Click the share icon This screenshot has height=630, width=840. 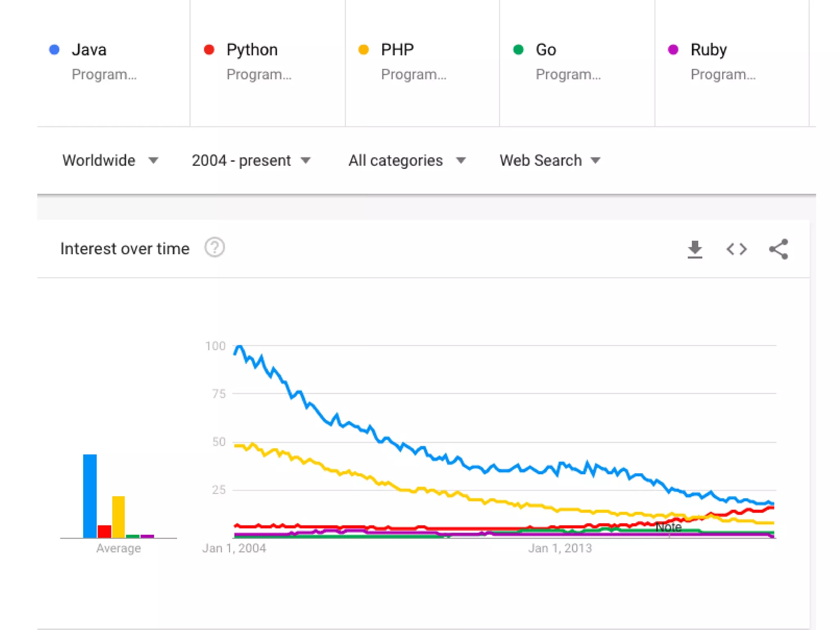(778, 249)
